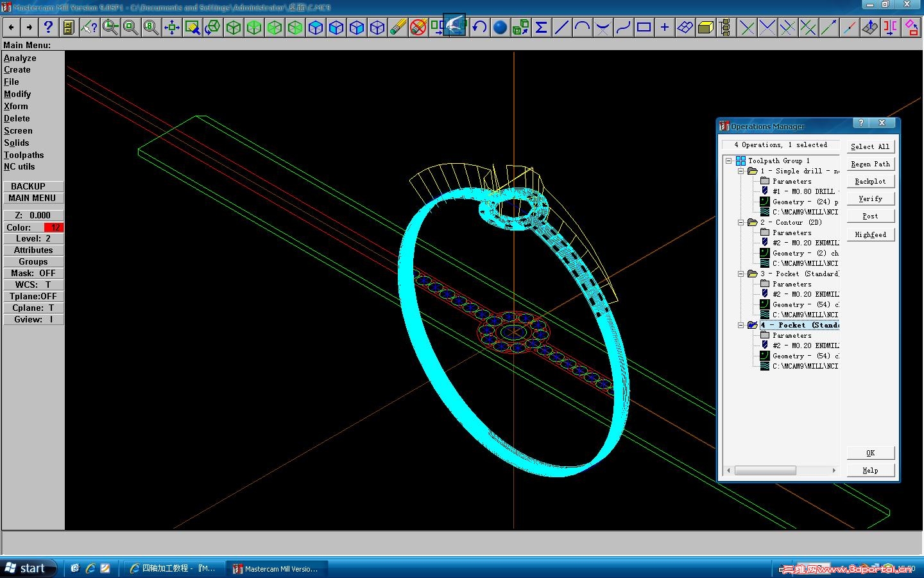This screenshot has width=924, height=578.
Task: Open the Toolpaths menu
Action: [x=24, y=155]
